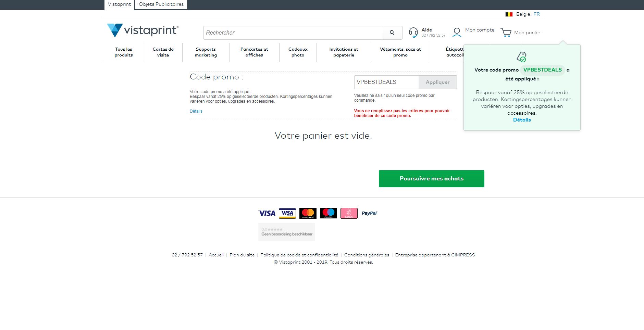Screen dimensions: 644x330
Task: Open the Cadeaux photo menu
Action: 298,52
